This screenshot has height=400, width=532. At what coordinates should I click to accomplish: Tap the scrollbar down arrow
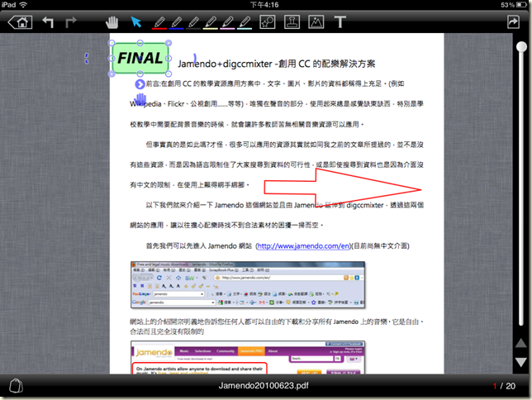520,362
